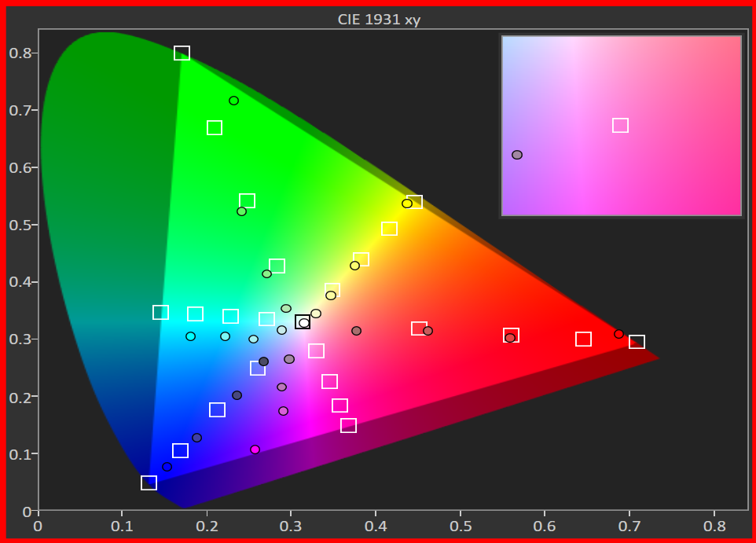Click the measured red dot near red primary
Viewport: 756px width, 543px height.
618,334
